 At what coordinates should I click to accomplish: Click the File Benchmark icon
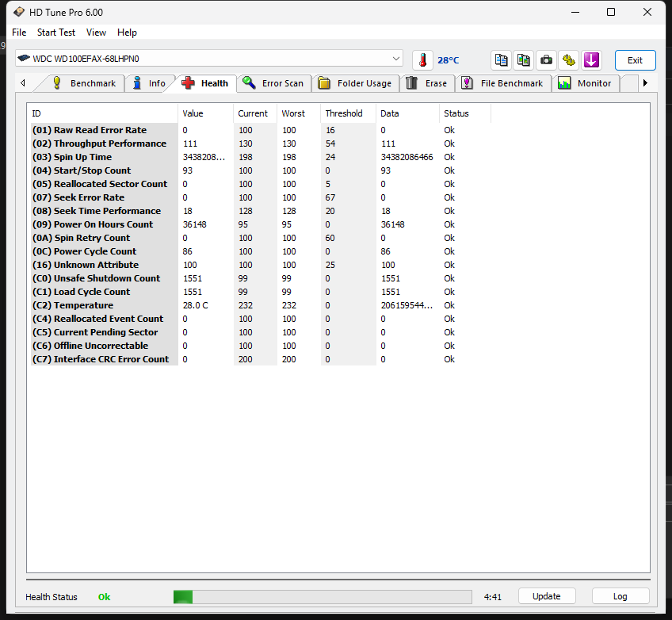point(467,82)
